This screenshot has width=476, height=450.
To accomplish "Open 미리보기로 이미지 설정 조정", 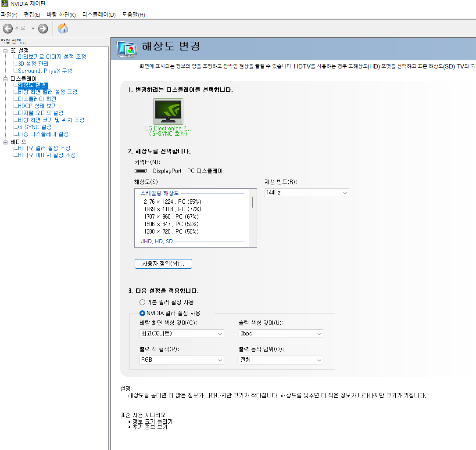I will coord(52,57).
